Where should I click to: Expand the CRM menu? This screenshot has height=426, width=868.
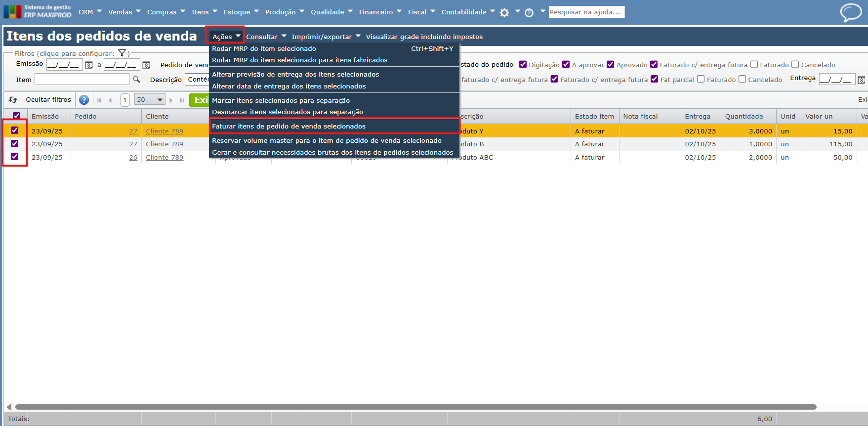point(90,12)
